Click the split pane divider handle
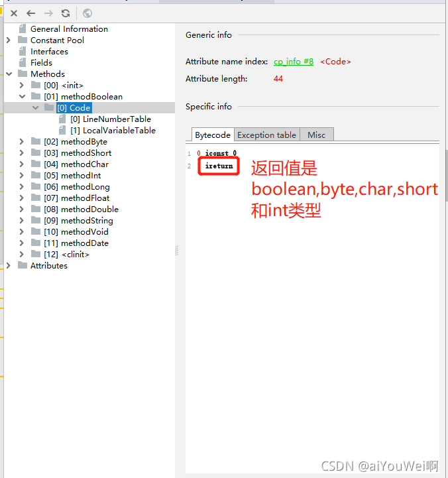The width and height of the screenshot is (448, 478). pyautogui.click(x=176, y=251)
